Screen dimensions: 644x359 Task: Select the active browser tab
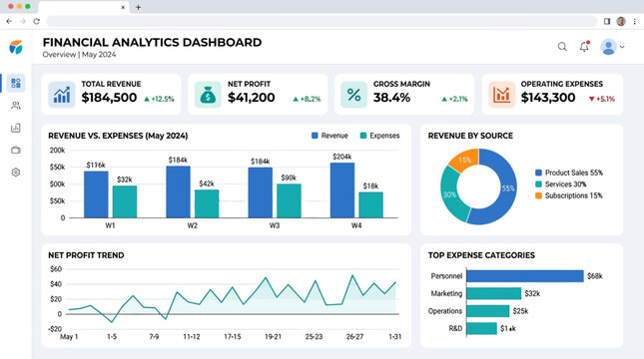[84, 7]
